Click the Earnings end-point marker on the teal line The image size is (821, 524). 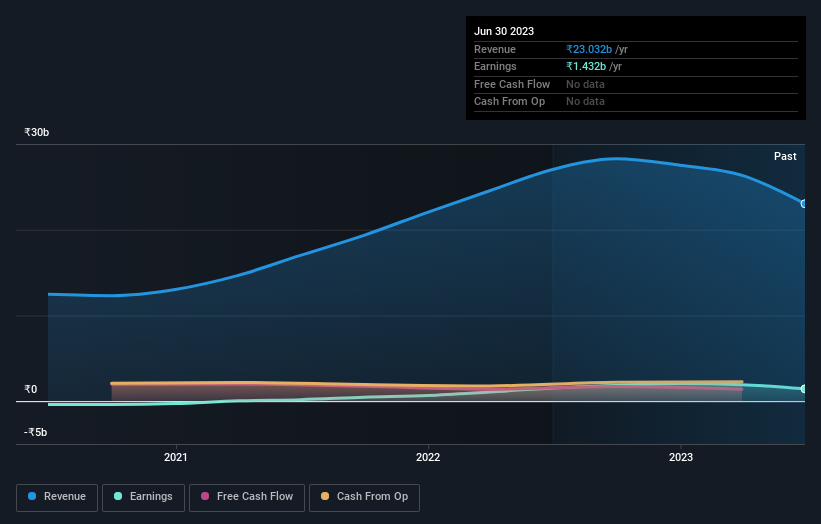pos(804,389)
